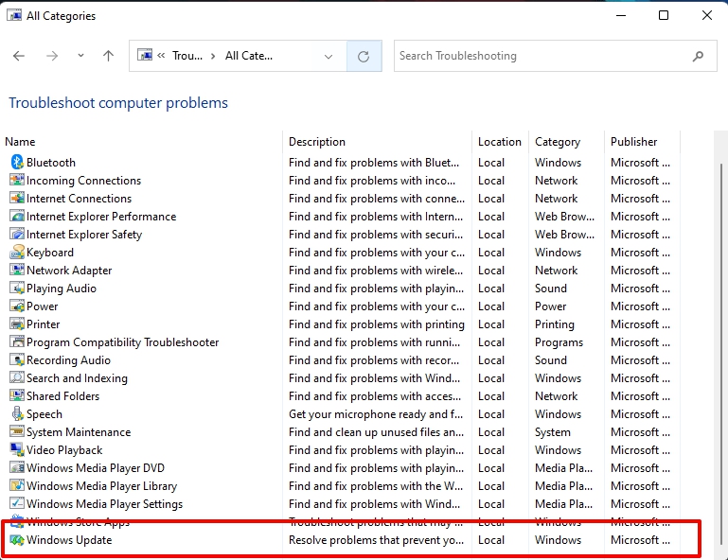Image resolution: width=728 pixels, height=560 pixels.
Task: Sort by the Category column header
Action: [558, 142]
